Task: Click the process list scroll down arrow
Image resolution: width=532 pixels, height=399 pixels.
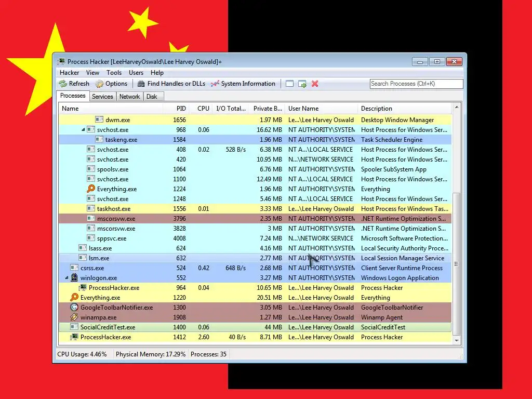Action: click(457, 340)
